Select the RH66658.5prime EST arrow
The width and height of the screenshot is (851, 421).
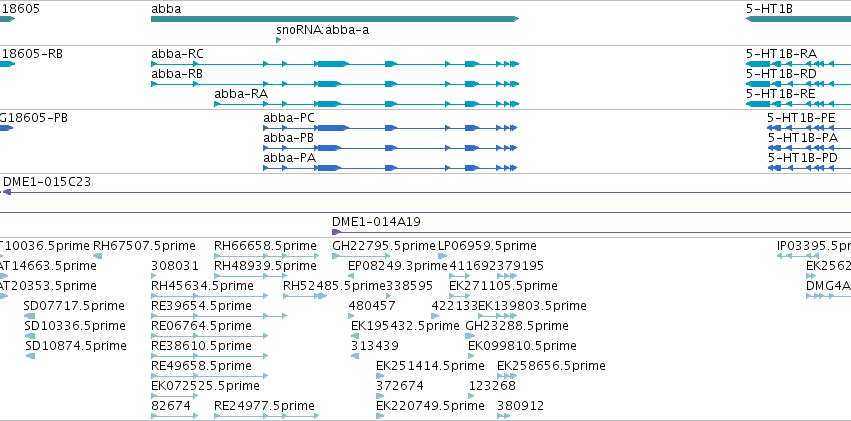[x=266, y=256]
